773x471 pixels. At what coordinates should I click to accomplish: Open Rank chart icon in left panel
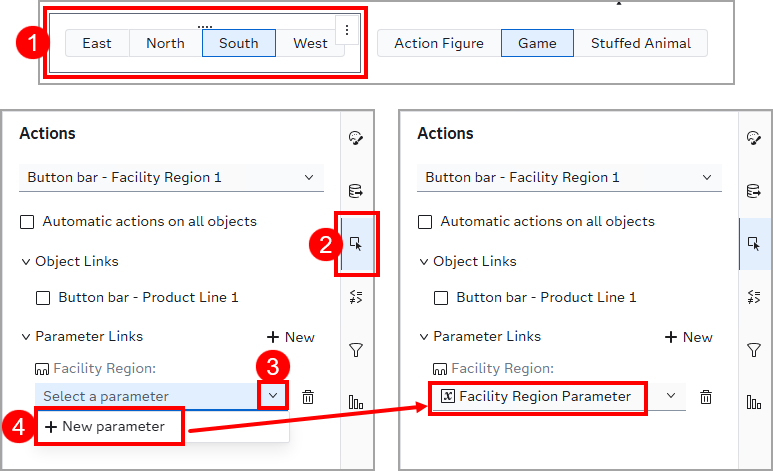(x=356, y=402)
